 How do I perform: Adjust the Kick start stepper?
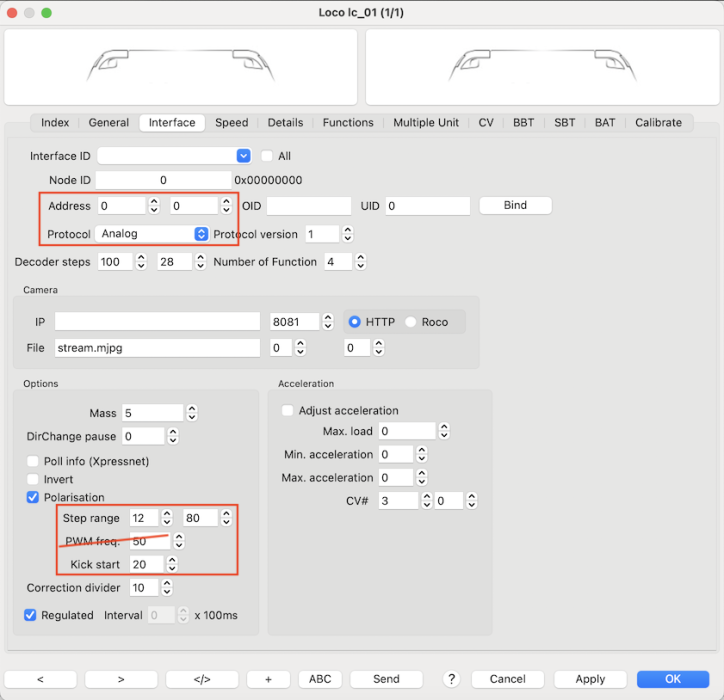172,564
